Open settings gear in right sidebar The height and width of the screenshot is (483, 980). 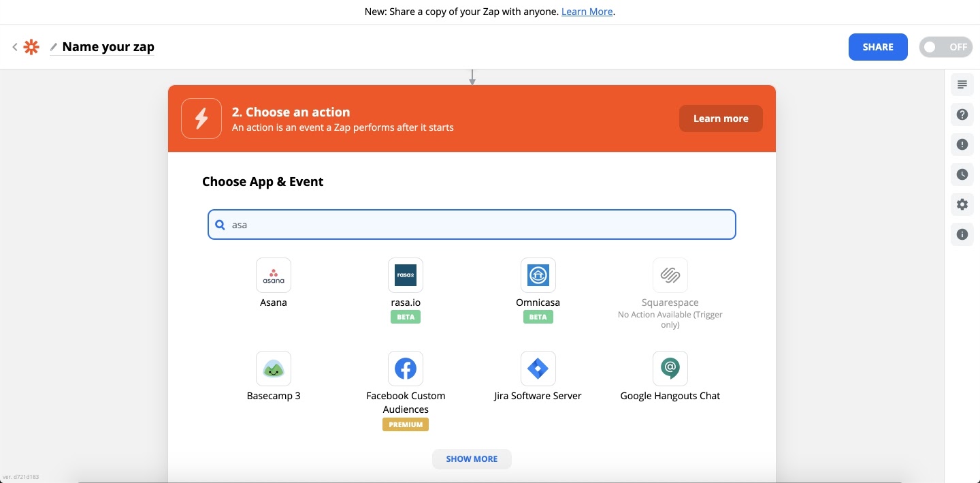[x=962, y=204]
